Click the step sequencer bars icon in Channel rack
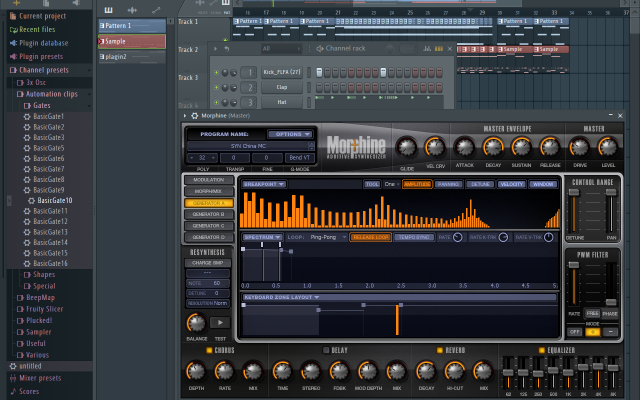 (x=439, y=49)
